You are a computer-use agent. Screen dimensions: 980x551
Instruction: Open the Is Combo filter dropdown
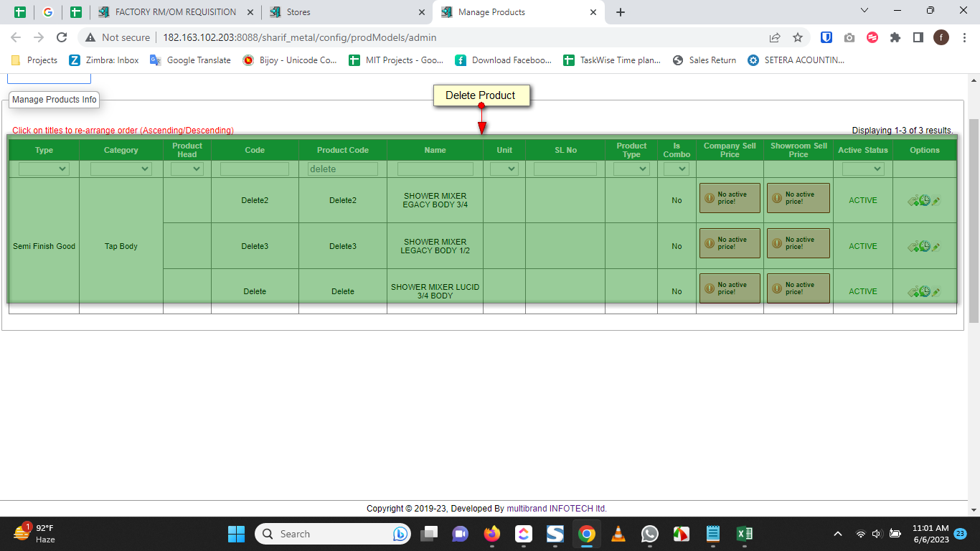point(677,169)
